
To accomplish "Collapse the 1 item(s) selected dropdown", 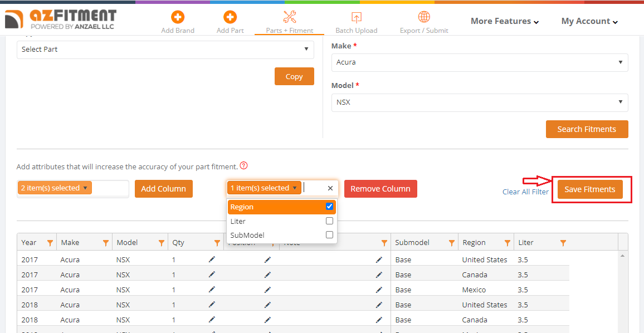I will (x=264, y=188).
